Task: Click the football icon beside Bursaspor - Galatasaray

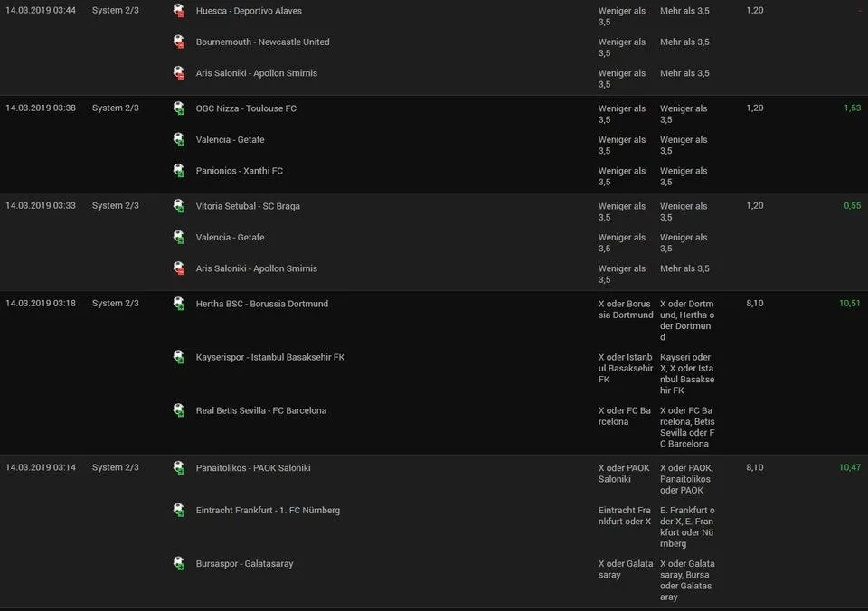Action: coord(178,563)
